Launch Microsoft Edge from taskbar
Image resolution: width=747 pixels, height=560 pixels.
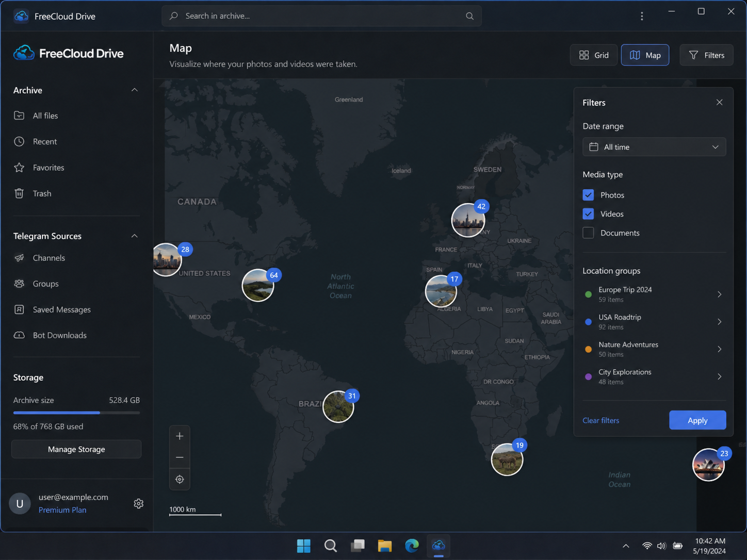point(412,546)
